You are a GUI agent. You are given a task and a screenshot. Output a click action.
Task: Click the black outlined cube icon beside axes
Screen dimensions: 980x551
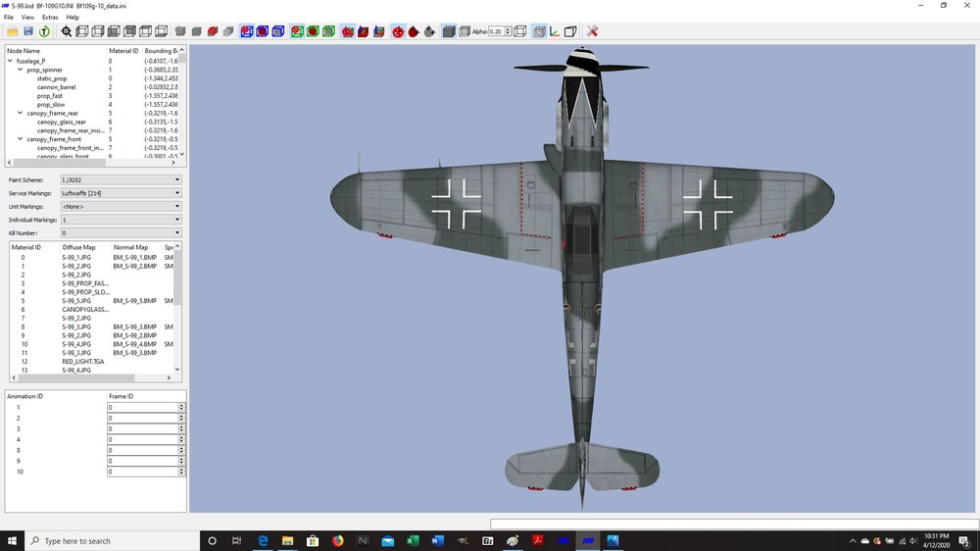point(570,31)
